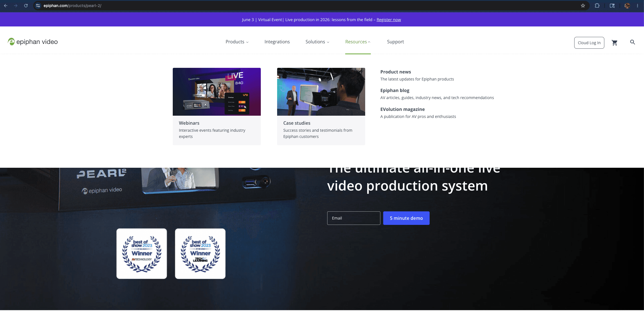Select Product news from Resources menu
Screen dimensions: 644x311
coord(396,72)
